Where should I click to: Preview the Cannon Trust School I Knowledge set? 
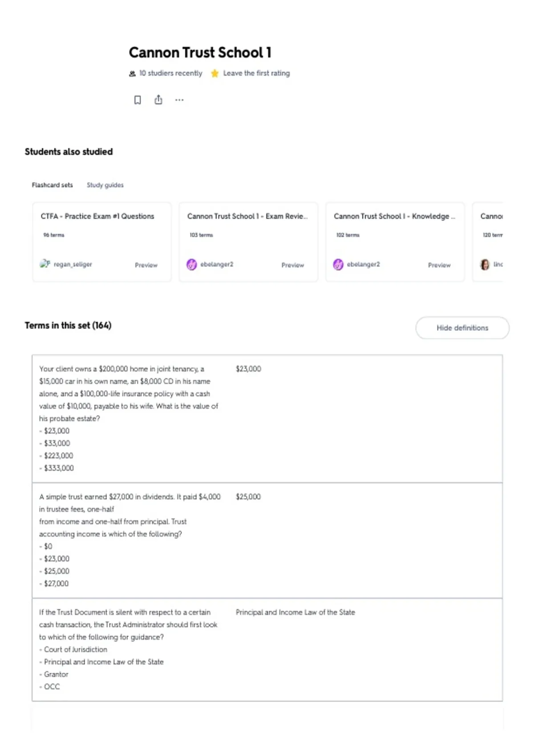pos(439,265)
